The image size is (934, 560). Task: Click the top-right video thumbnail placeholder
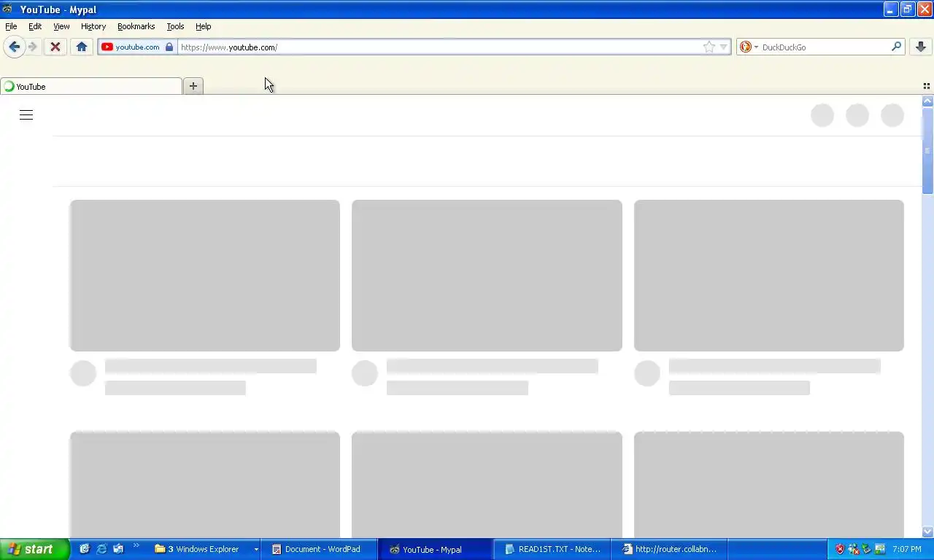(x=769, y=276)
